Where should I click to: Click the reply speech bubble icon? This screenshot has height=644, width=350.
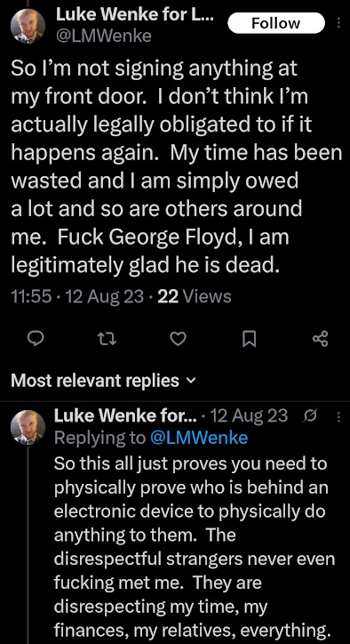click(x=36, y=338)
